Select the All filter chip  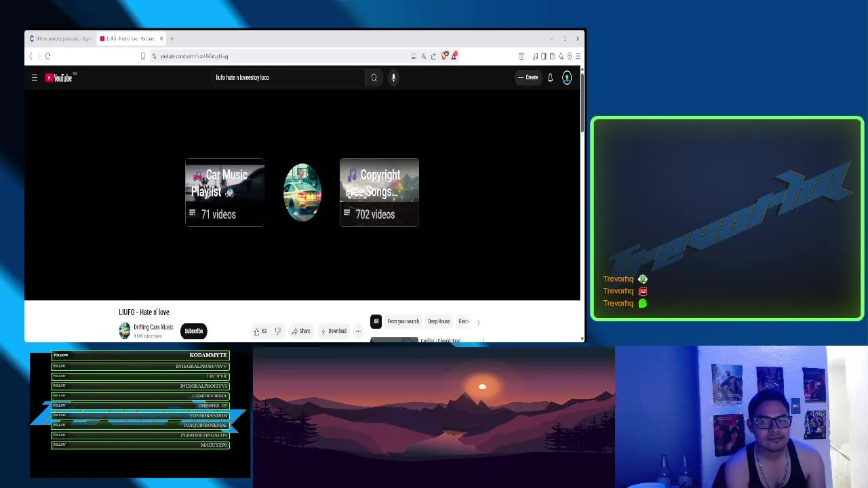[376, 321]
